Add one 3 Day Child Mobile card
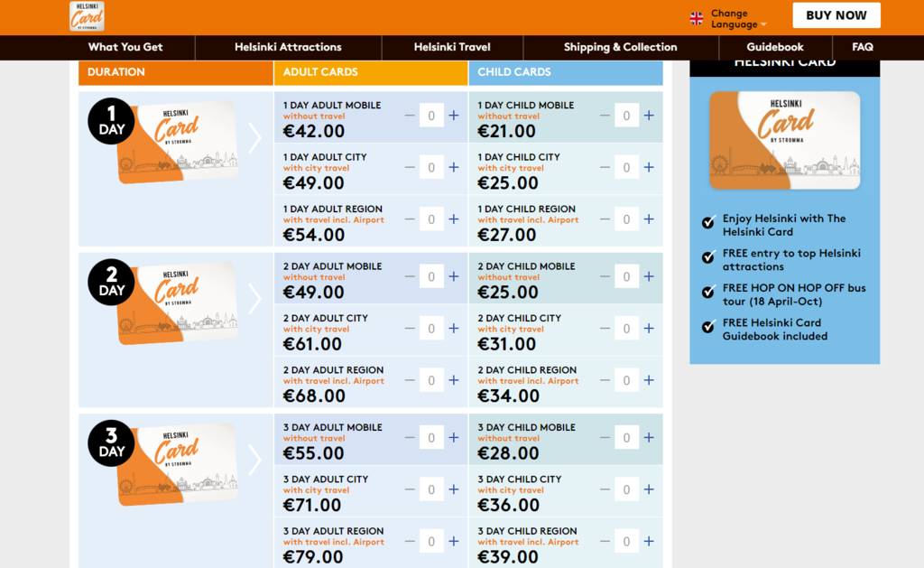This screenshot has height=568, width=924. coord(649,438)
